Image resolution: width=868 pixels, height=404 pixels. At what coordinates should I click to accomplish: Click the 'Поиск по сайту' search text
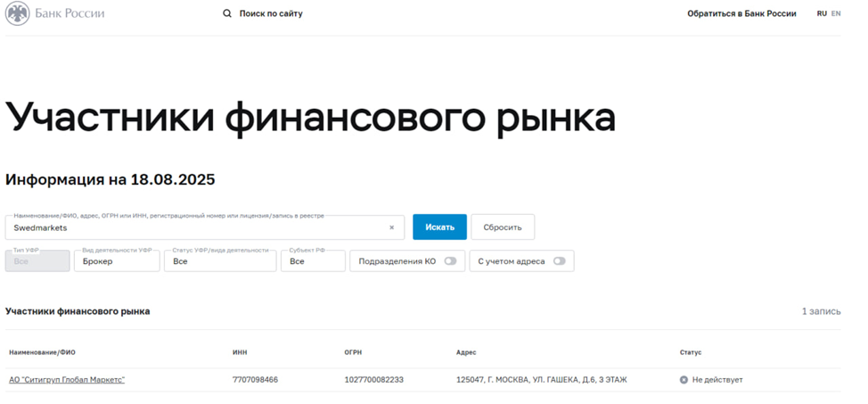pos(271,13)
